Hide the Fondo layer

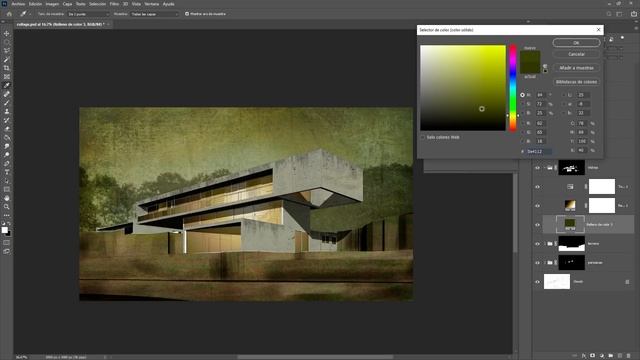click(537, 282)
